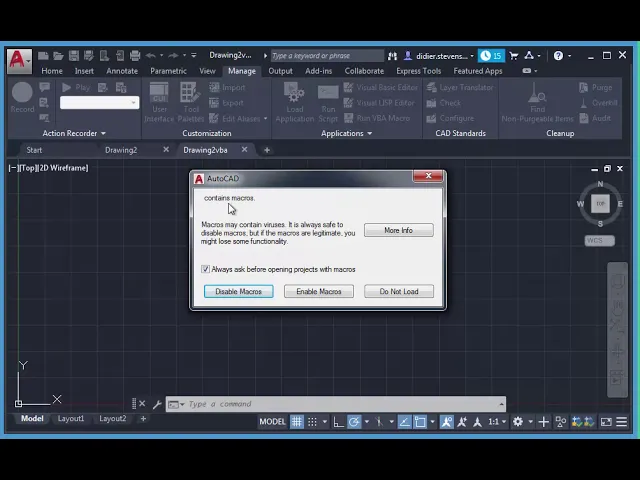Toggle 2D object snap in the status bar
This screenshot has width=640, height=480.
(420, 422)
